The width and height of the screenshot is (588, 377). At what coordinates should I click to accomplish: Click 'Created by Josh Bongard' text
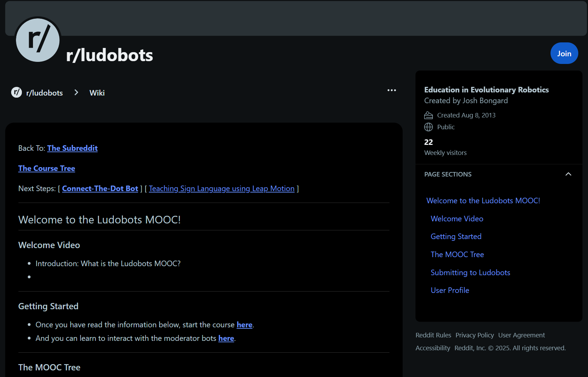[x=466, y=101]
